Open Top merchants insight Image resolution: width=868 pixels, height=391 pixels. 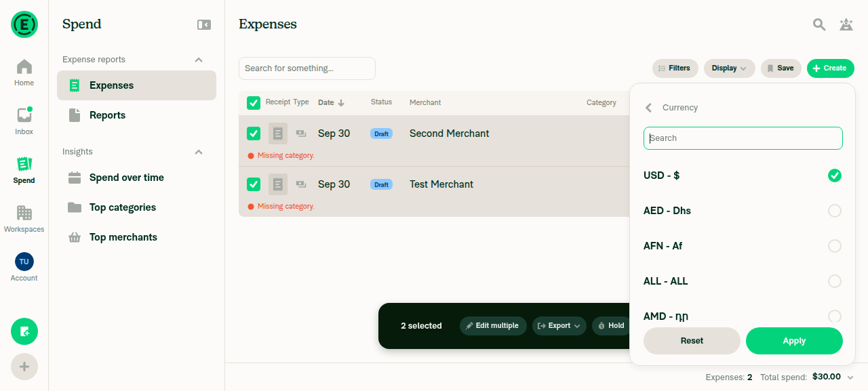136,237
